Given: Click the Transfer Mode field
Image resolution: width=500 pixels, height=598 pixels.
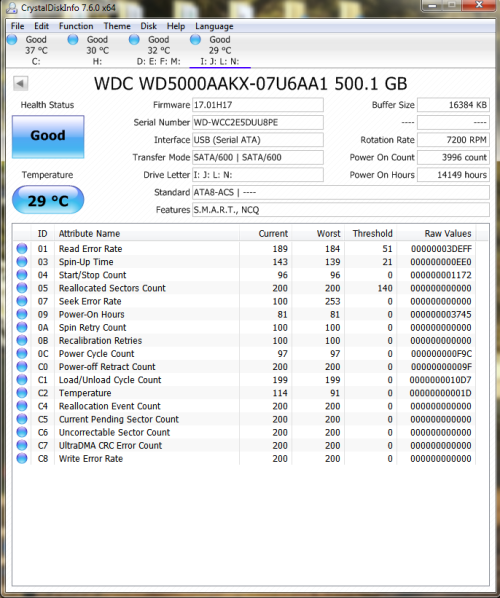Looking at the screenshot, I should pyautogui.click(x=257, y=158).
